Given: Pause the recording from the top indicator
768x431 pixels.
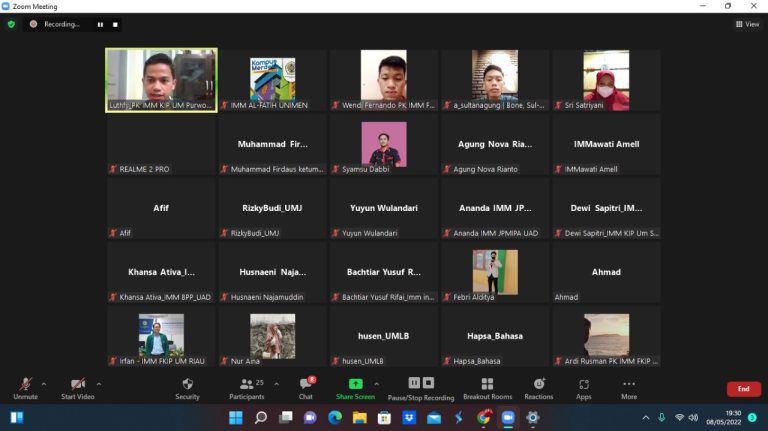Looking at the screenshot, I should pos(99,24).
